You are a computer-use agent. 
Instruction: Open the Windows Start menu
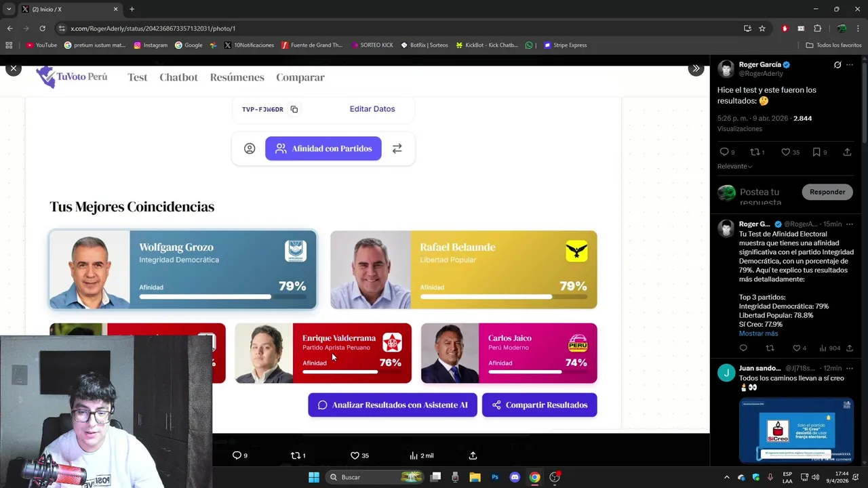(314, 477)
